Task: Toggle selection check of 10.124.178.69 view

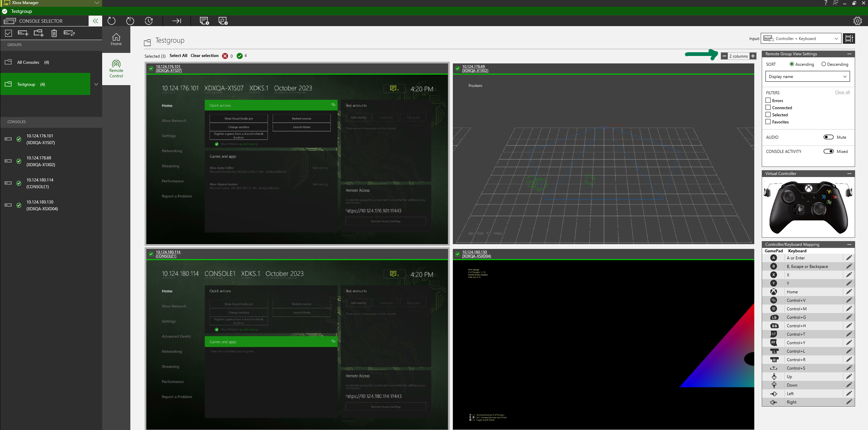Action: pos(457,69)
